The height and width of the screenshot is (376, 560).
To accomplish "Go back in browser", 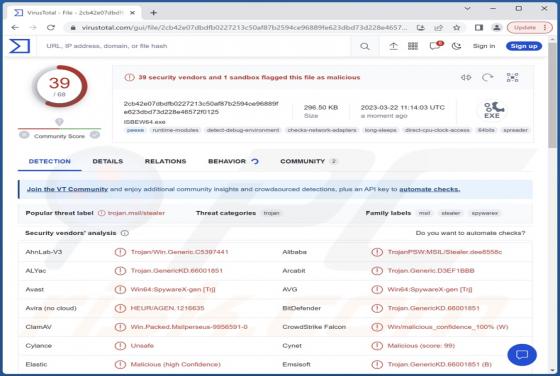I will tap(15, 27).
